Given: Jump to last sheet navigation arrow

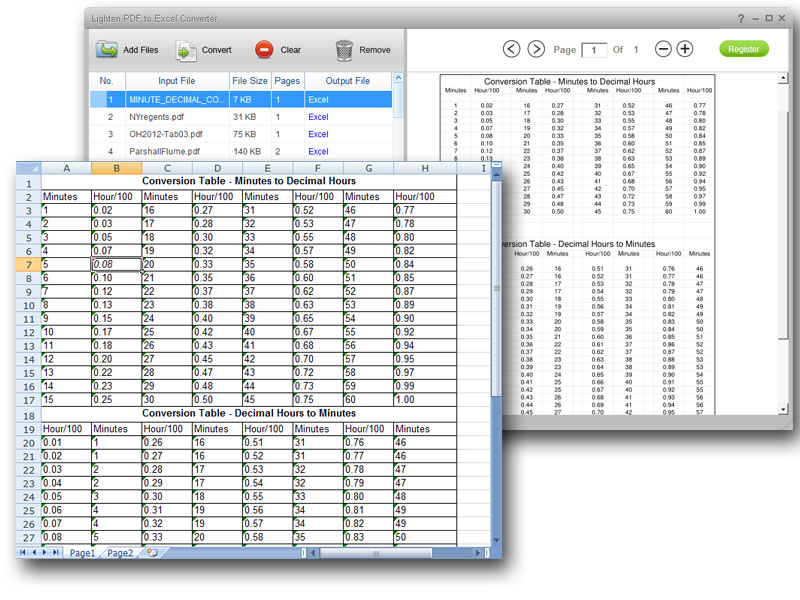Looking at the screenshot, I should [56, 552].
